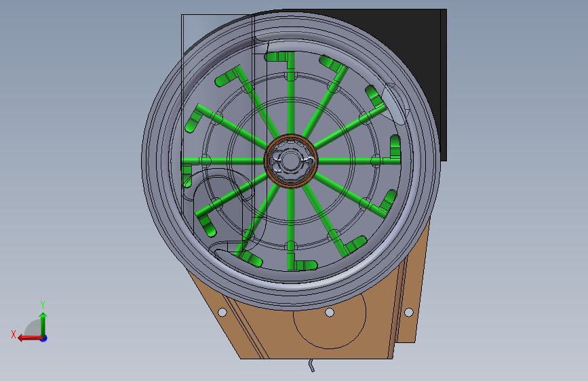Select the rightmost mounting hole on the brown base

(x=409, y=312)
